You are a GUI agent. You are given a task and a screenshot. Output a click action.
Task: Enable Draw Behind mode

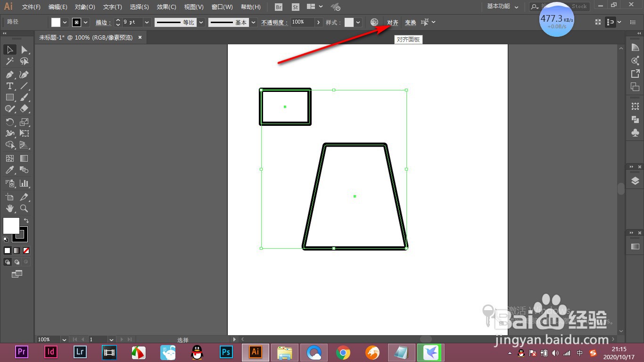click(17, 262)
